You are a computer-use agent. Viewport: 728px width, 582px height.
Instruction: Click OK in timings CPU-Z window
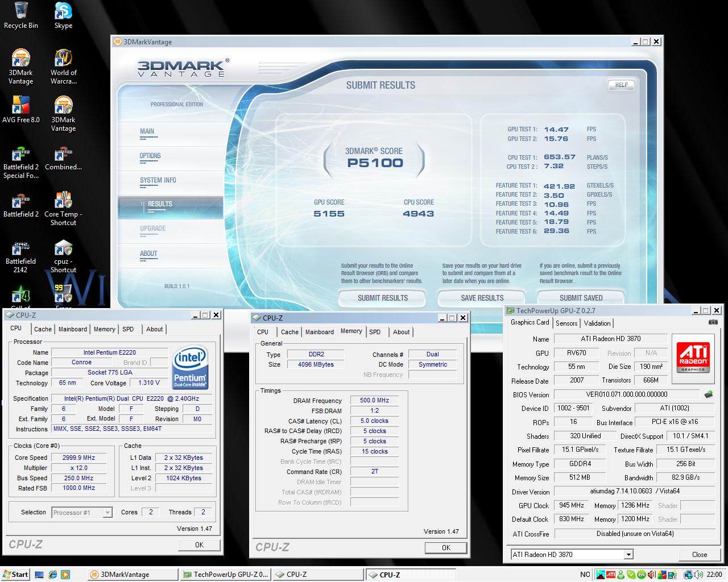446,547
